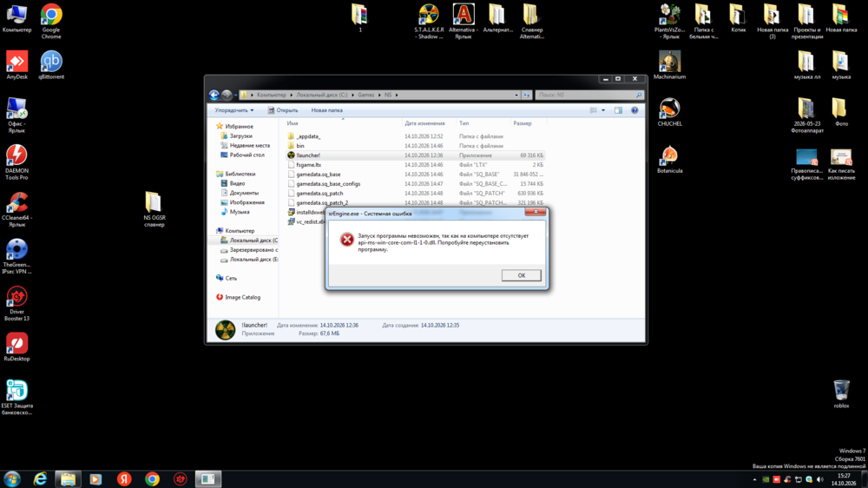868x488 pixels.
Task: Select the Machinarium desktop icon
Action: (669, 65)
